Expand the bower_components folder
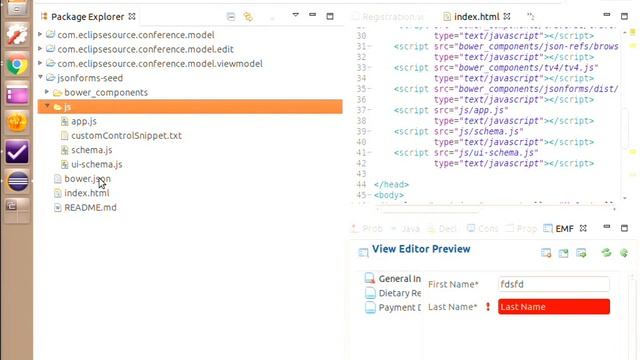640x360 pixels. click(x=47, y=92)
